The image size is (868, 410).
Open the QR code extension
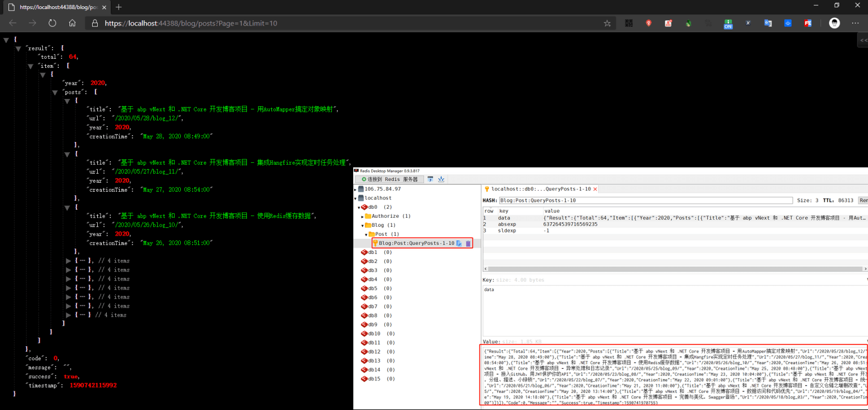click(628, 23)
